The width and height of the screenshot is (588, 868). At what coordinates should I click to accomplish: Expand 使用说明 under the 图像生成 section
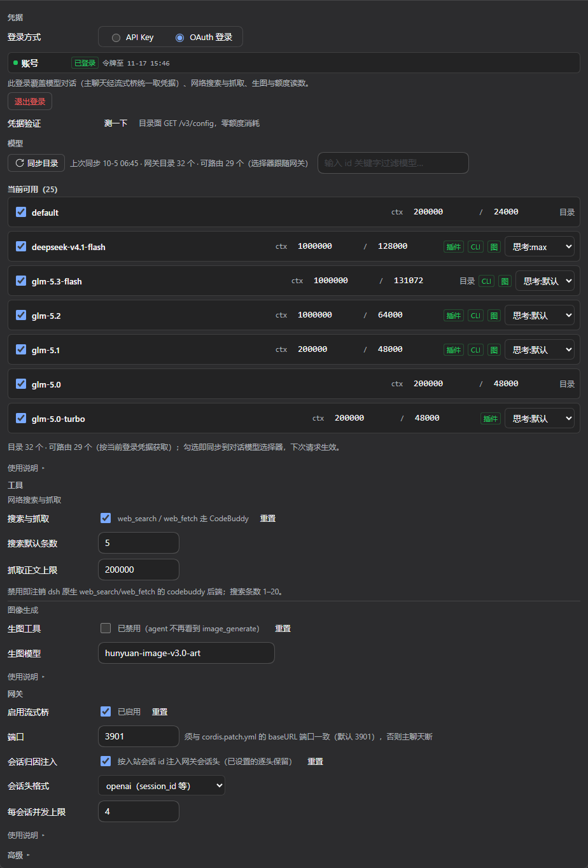[x=26, y=677]
